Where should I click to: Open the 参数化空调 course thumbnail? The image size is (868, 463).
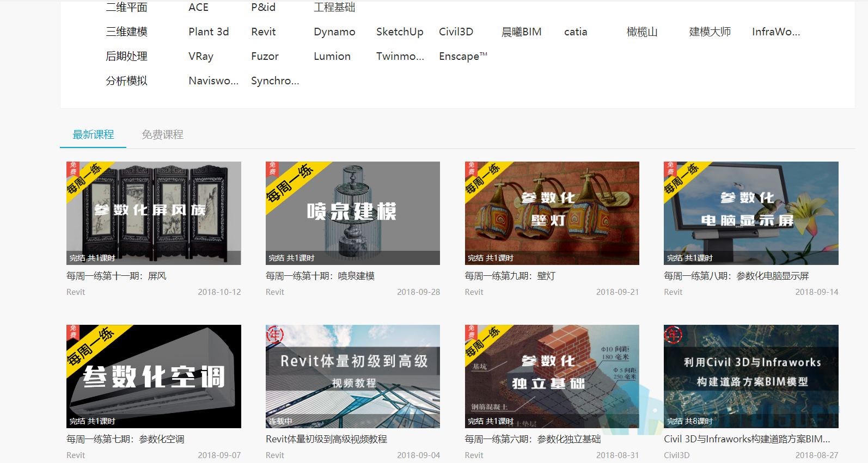154,376
